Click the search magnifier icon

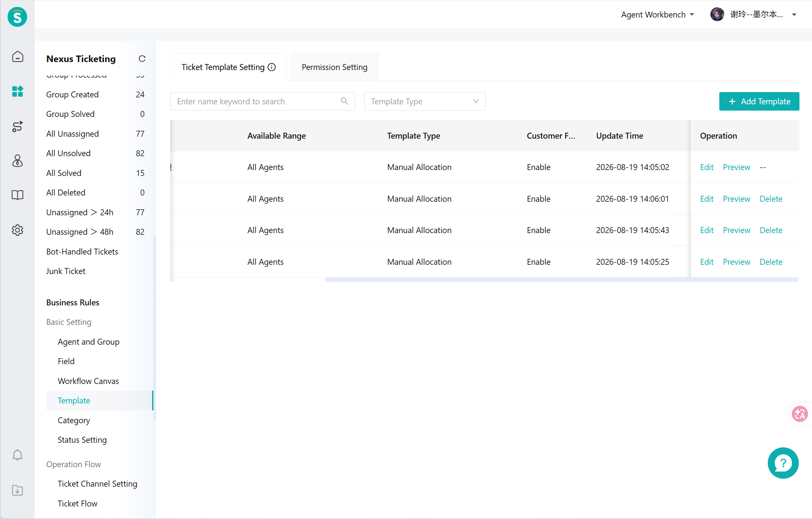[x=344, y=101]
